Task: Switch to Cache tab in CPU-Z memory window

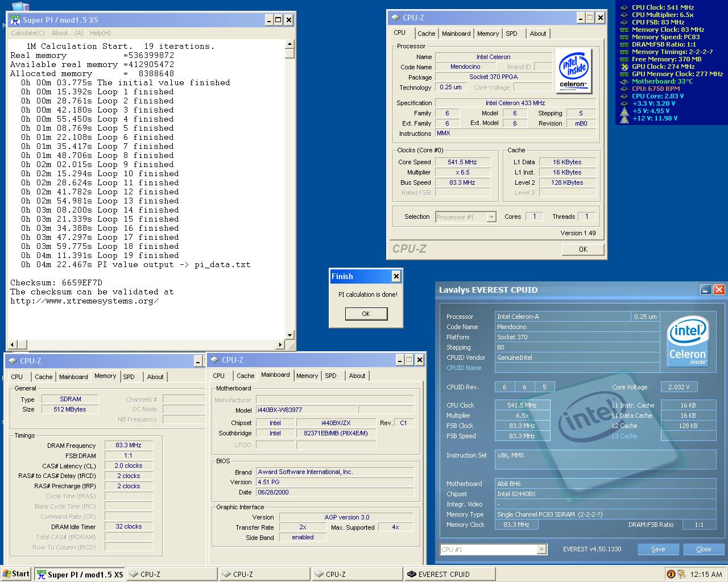Action: coord(43,377)
